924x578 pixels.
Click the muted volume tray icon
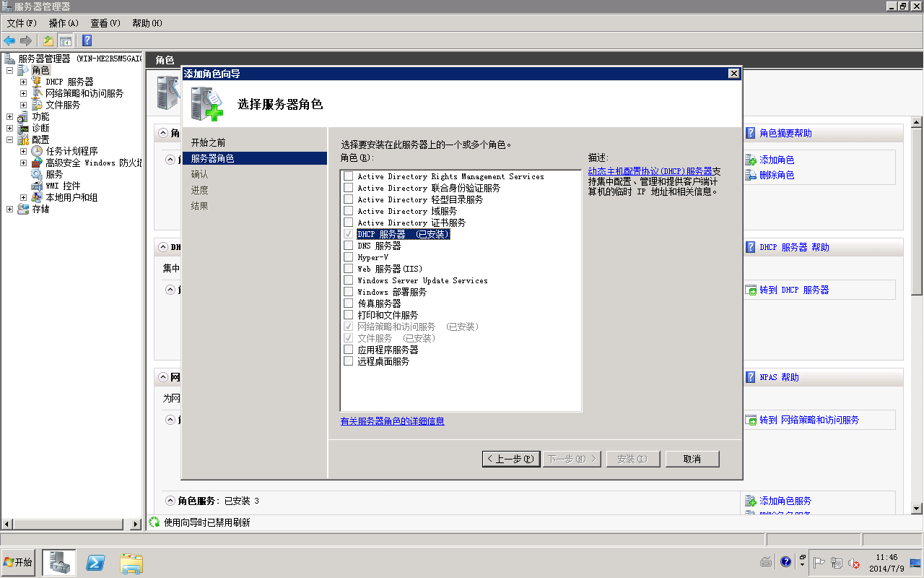pyautogui.click(x=855, y=563)
